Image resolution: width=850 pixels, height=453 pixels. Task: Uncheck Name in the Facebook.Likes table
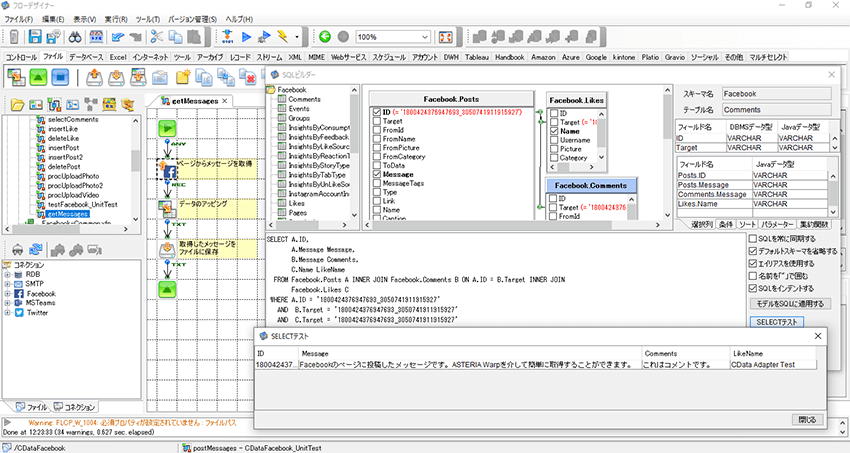(x=554, y=131)
